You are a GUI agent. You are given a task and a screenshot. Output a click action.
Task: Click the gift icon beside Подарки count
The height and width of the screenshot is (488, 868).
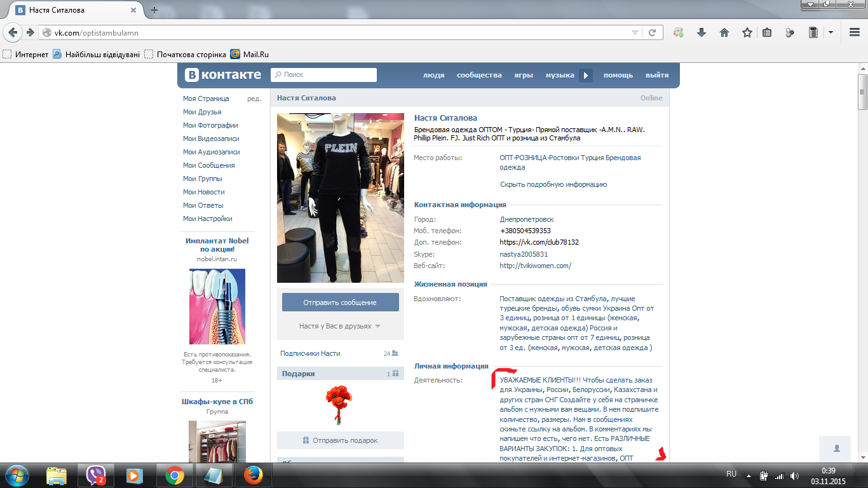(x=395, y=374)
